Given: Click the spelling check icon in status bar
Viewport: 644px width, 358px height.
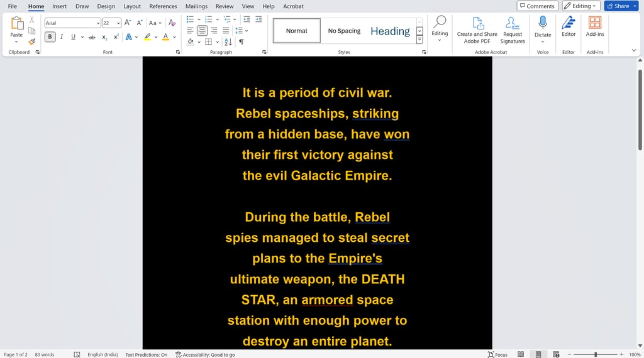Looking at the screenshot, I should point(77,354).
